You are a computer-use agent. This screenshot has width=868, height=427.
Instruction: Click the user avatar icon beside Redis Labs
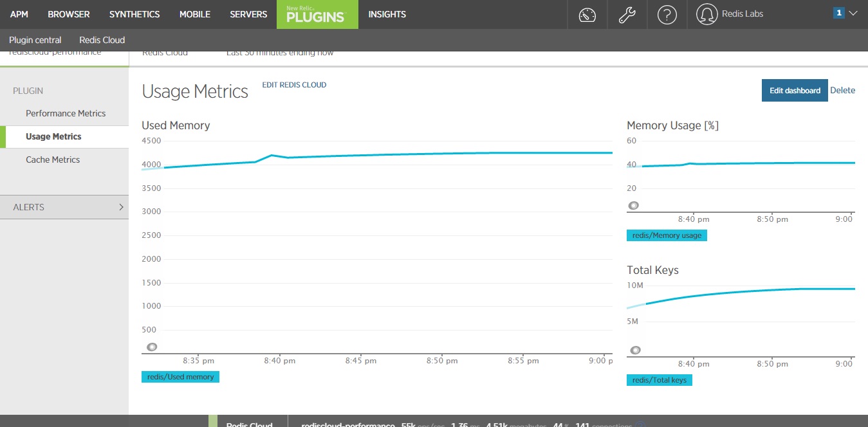click(707, 15)
